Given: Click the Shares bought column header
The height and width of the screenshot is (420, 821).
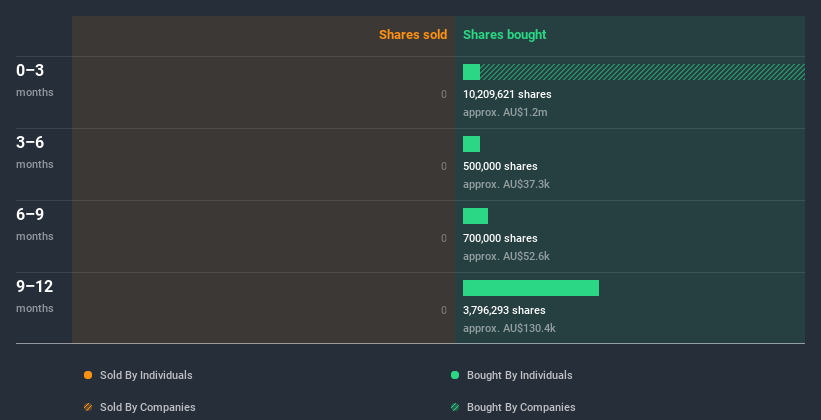Looking at the screenshot, I should 505,35.
